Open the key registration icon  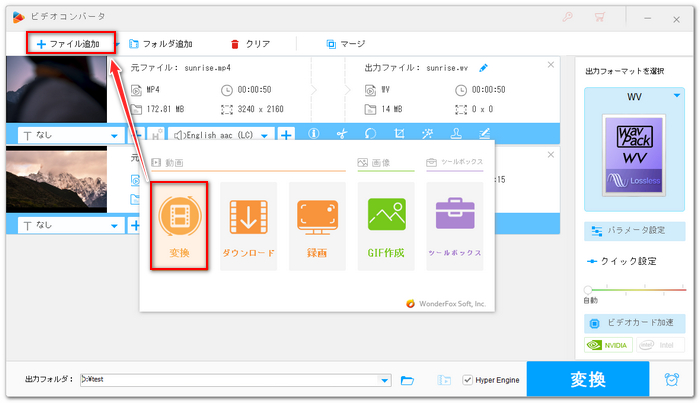567,17
